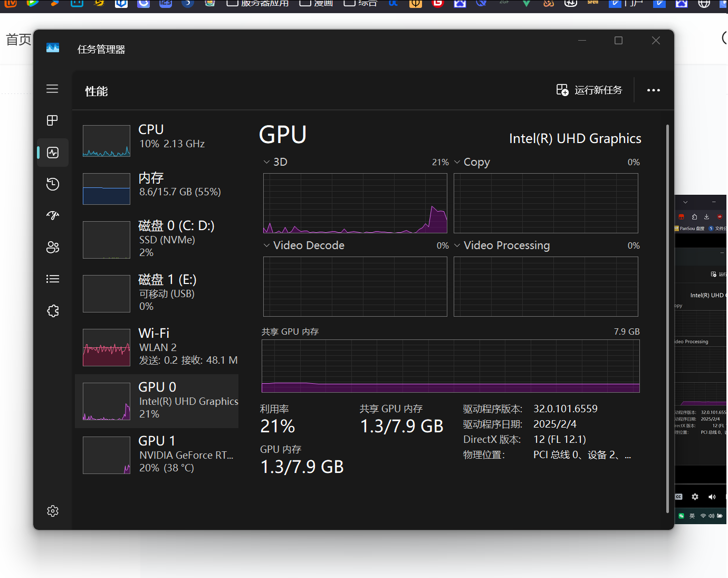
Task: Click the Task Manager app icon in title bar
Action: tap(53, 48)
